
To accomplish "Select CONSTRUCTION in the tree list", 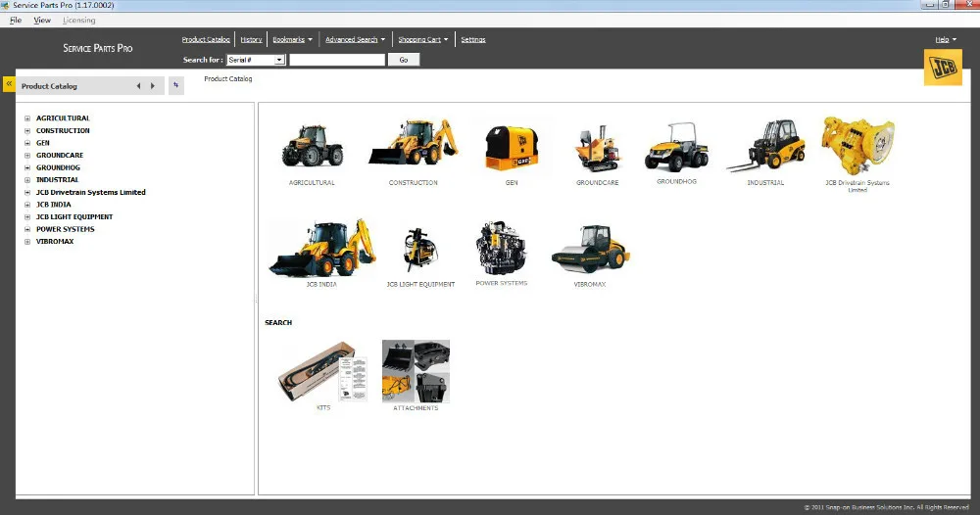I will coord(63,130).
